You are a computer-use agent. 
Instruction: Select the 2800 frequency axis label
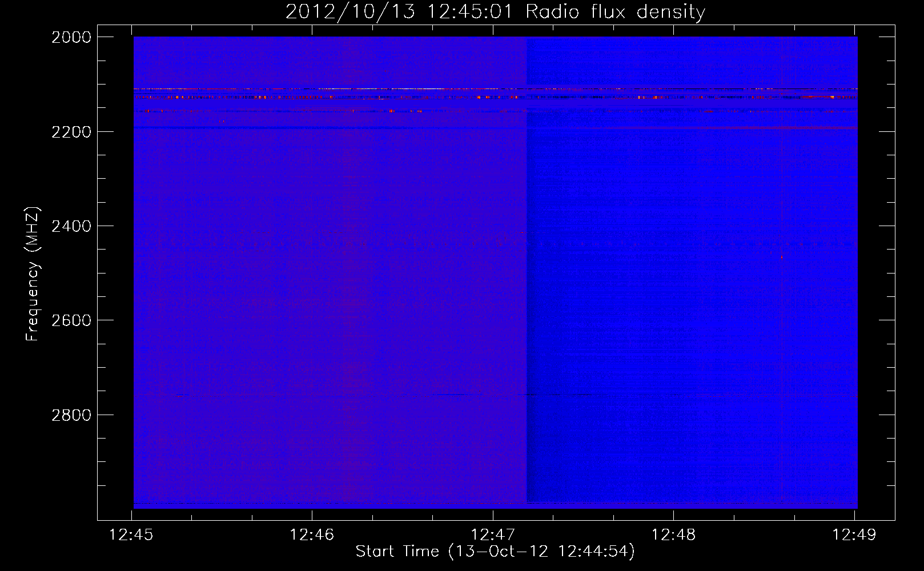click(x=71, y=415)
